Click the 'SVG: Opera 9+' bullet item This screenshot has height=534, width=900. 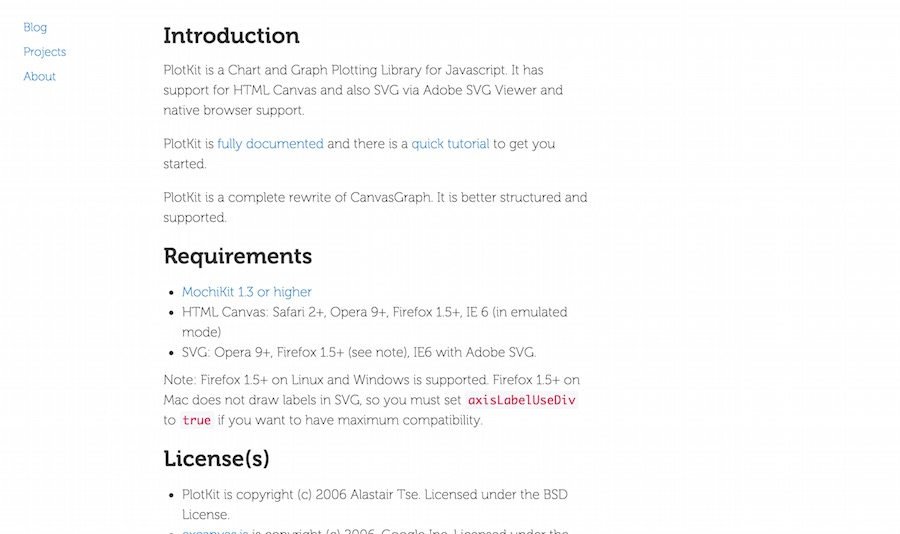pyautogui.click(x=359, y=353)
